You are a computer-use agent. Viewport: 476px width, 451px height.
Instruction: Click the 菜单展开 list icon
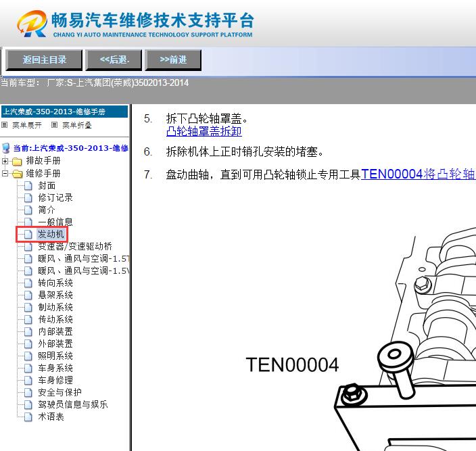tap(5, 124)
